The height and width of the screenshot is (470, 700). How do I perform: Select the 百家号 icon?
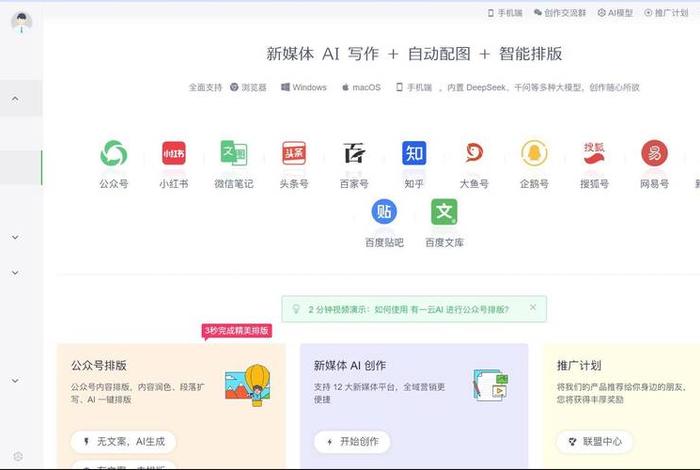click(354, 153)
